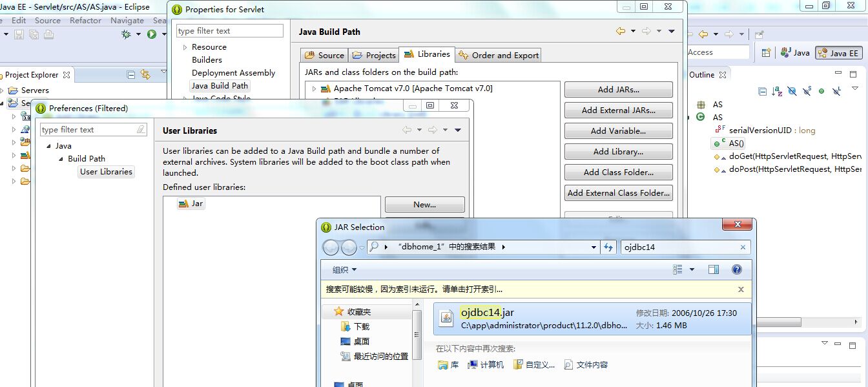The image size is (868, 387).
Task: Click the Add JARs... button
Action: [x=618, y=90]
